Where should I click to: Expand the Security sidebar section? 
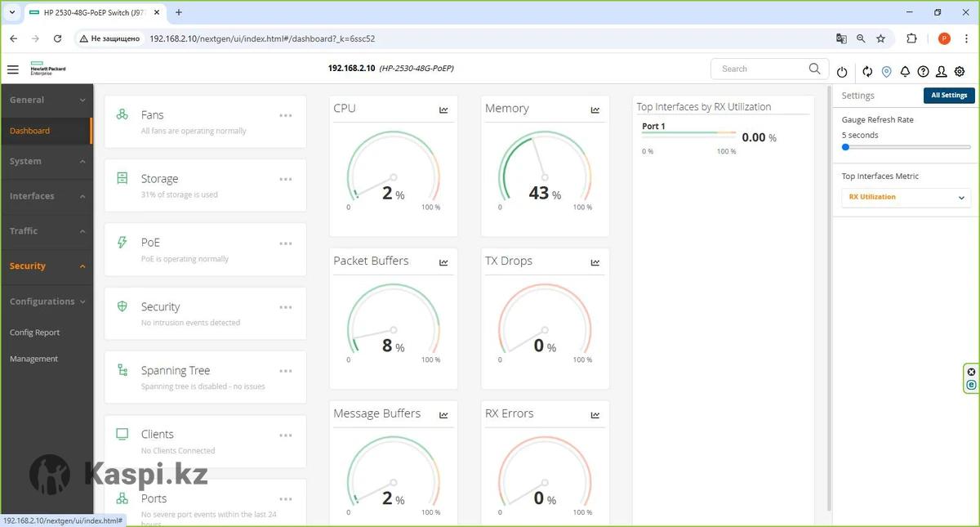coord(46,266)
